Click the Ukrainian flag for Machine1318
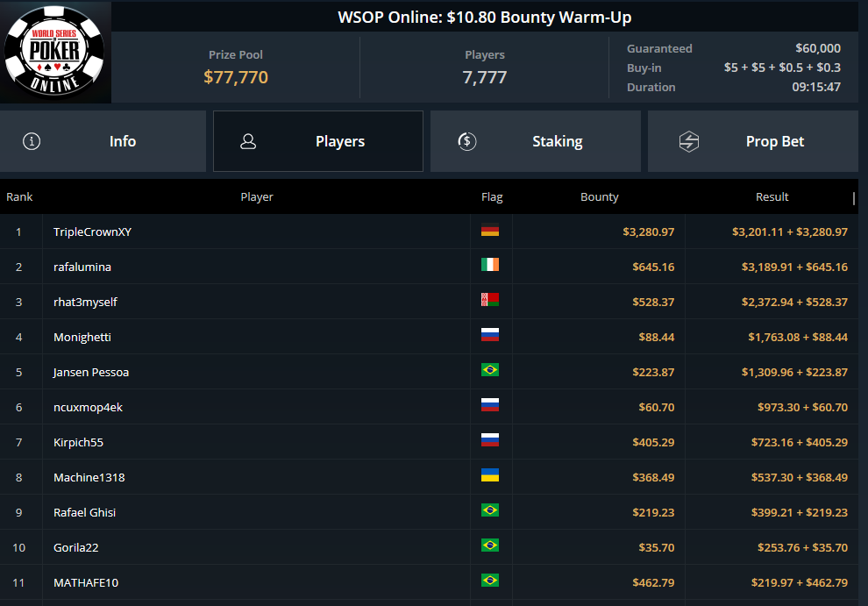Viewport: 868px width, 606px height. click(x=490, y=475)
